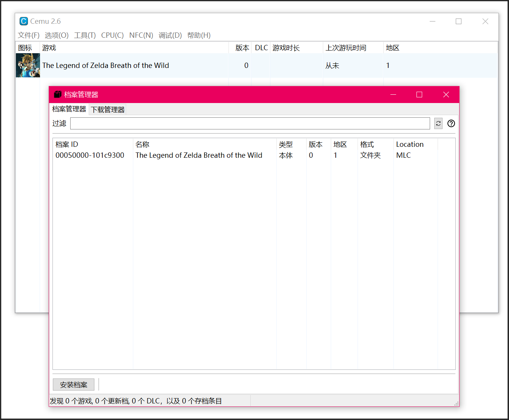Viewport: 509px width, 420px height.
Task: Click the help question mark icon
Action: (x=451, y=123)
